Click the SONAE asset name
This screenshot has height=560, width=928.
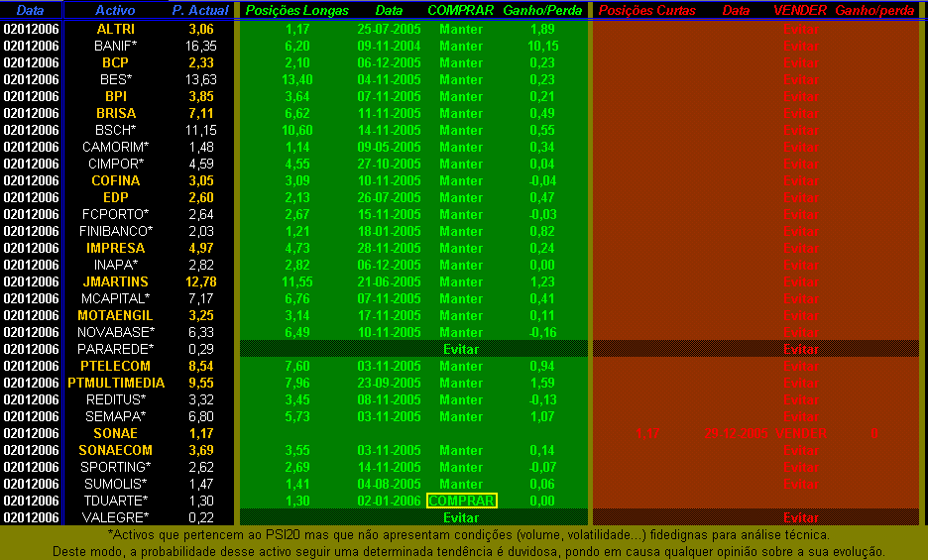click(115, 434)
